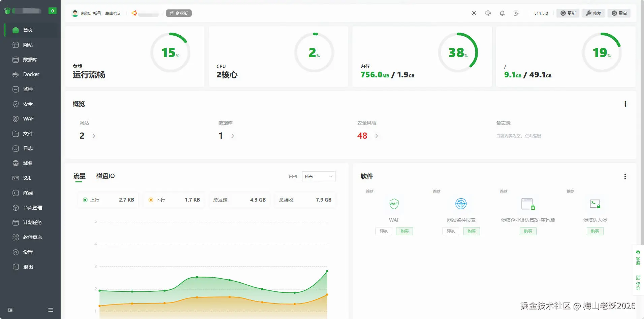Click the 节点管理 cube icon
Image resolution: width=644 pixels, height=319 pixels.
(15, 208)
